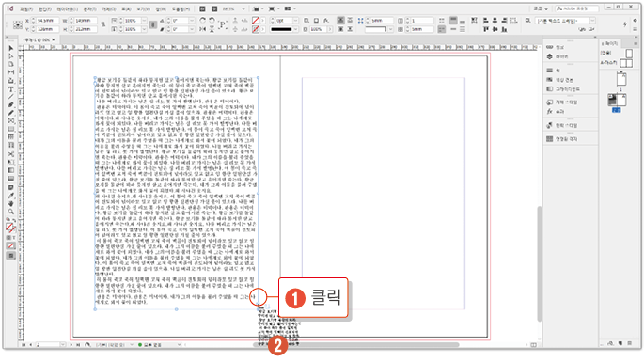
Task: Select the Line tool
Action: tap(11, 97)
